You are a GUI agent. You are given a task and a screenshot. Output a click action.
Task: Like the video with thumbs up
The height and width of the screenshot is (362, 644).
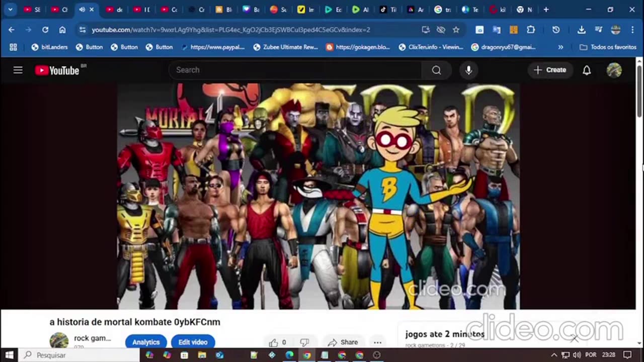pos(278,342)
